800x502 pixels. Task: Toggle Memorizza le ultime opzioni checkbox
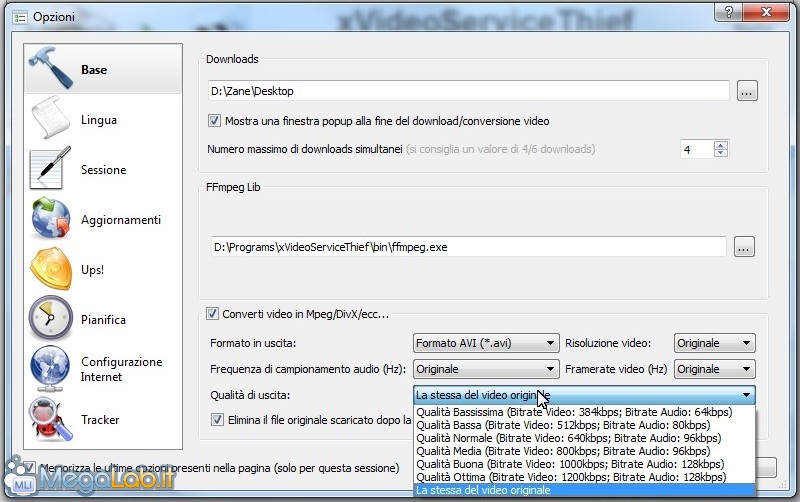30,467
